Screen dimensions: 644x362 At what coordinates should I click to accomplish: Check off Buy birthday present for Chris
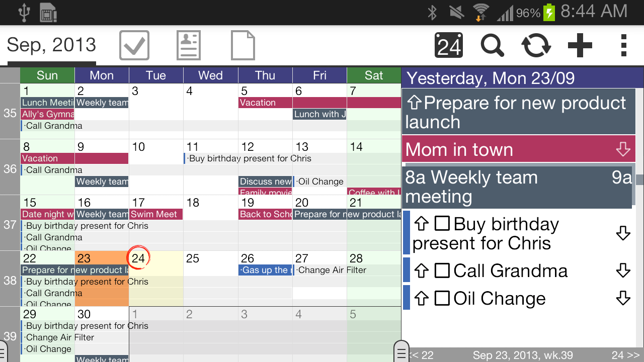tap(442, 224)
